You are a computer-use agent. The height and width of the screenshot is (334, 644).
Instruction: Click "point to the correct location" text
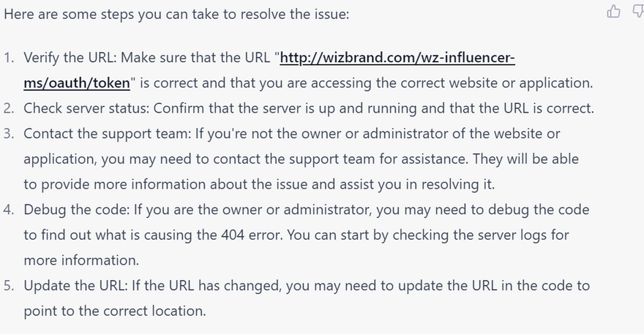click(114, 311)
